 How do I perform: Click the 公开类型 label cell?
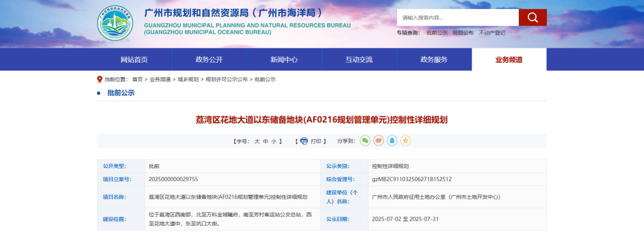click(121, 166)
